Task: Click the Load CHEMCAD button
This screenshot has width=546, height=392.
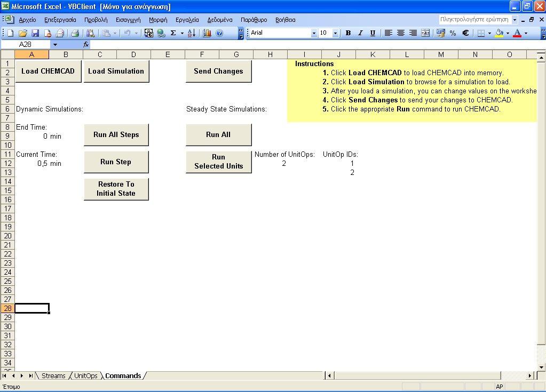Action: 48,71
